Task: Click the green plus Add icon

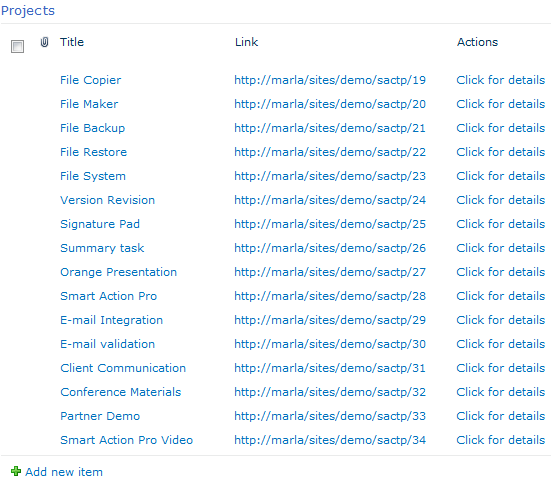Action: (16, 471)
